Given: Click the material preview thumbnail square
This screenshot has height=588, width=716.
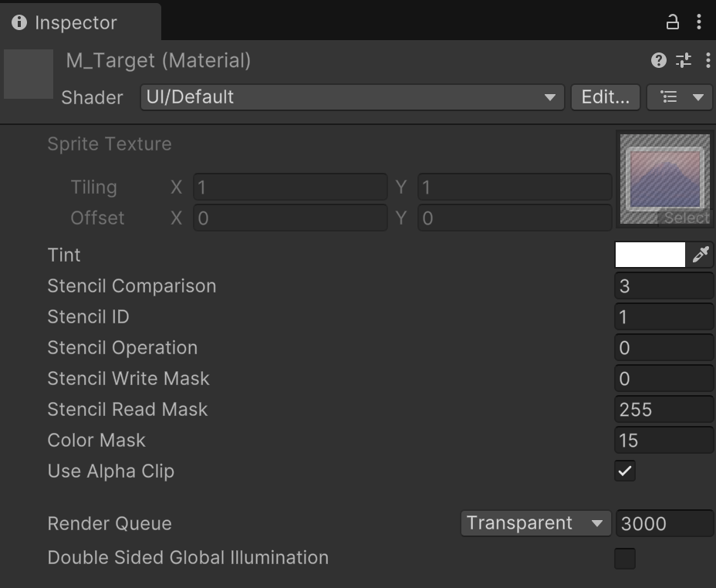Looking at the screenshot, I should [29, 74].
